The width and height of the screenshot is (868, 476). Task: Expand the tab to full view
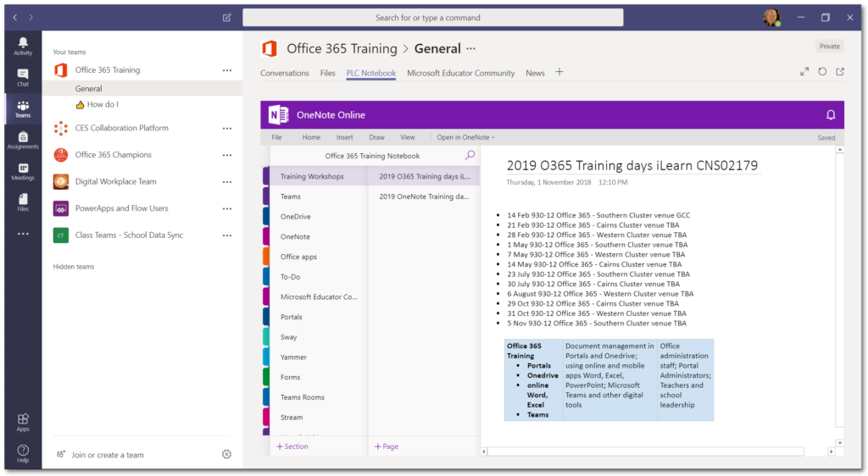pyautogui.click(x=804, y=72)
